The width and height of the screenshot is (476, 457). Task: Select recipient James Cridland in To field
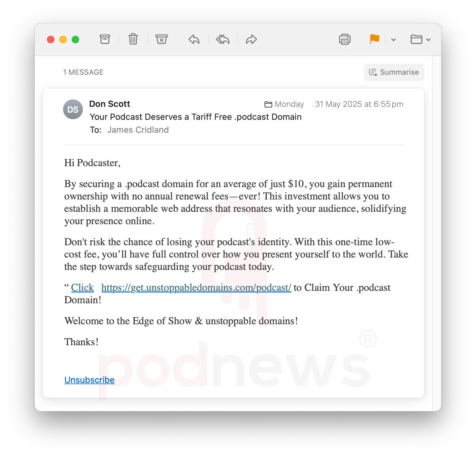[138, 130]
